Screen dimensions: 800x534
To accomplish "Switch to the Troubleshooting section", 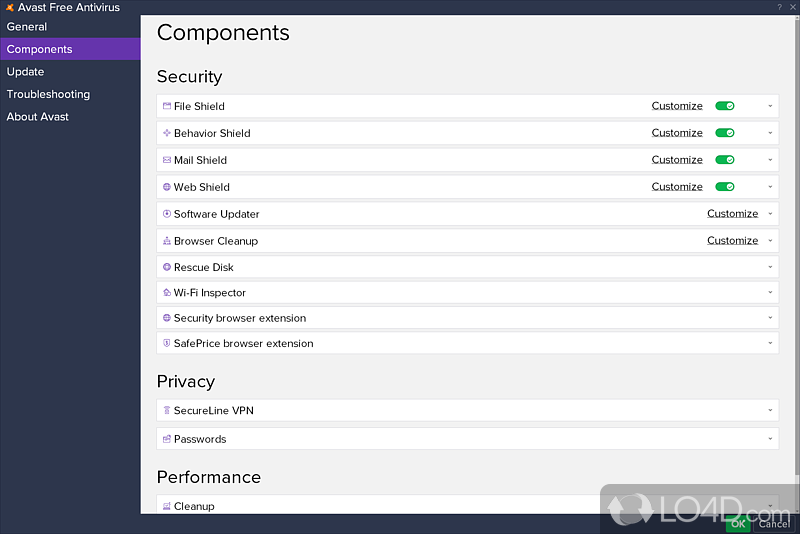I will coord(48,94).
